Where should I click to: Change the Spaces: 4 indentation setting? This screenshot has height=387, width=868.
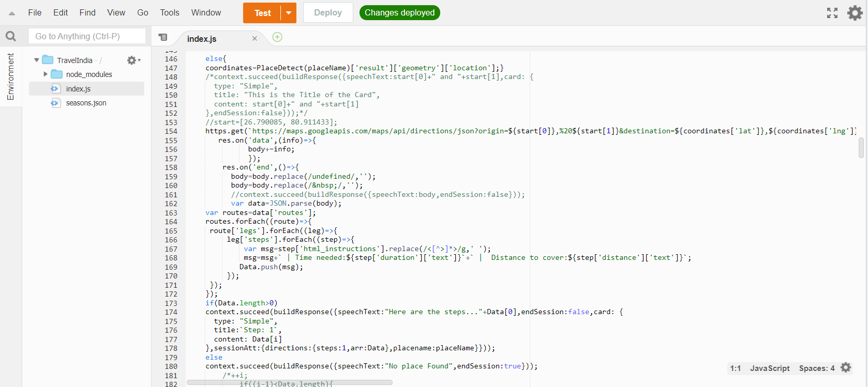(817, 368)
